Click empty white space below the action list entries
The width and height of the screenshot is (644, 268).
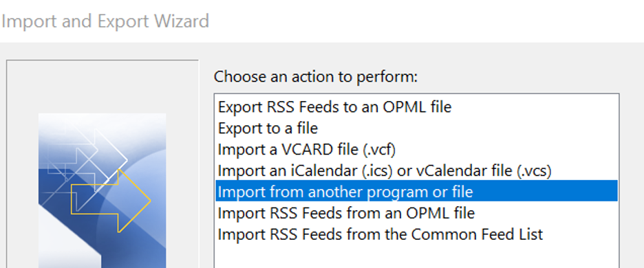click(416, 256)
